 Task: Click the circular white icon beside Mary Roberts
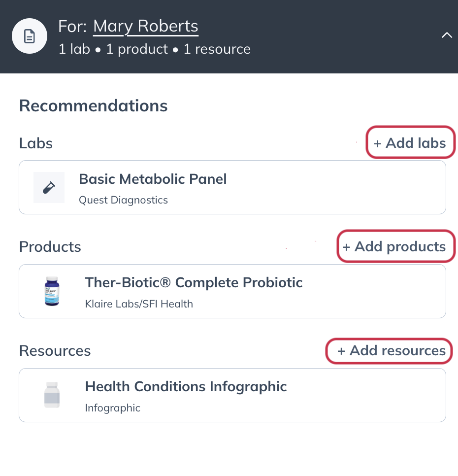(x=30, y=36)
